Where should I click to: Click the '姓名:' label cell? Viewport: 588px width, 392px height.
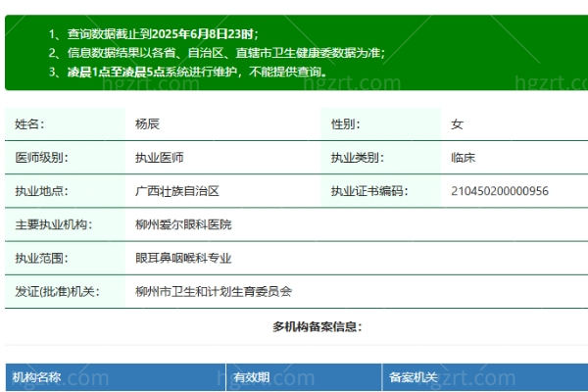coord(66,123)
